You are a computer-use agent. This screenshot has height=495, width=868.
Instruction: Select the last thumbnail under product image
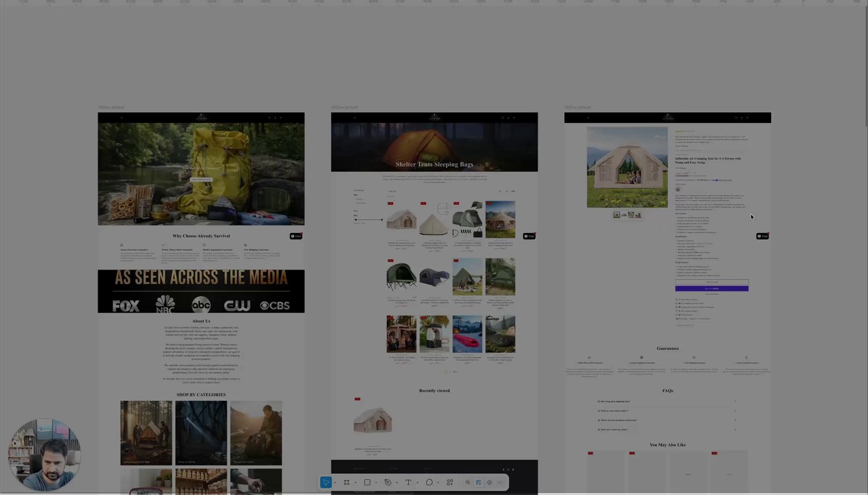pos(638,215)
